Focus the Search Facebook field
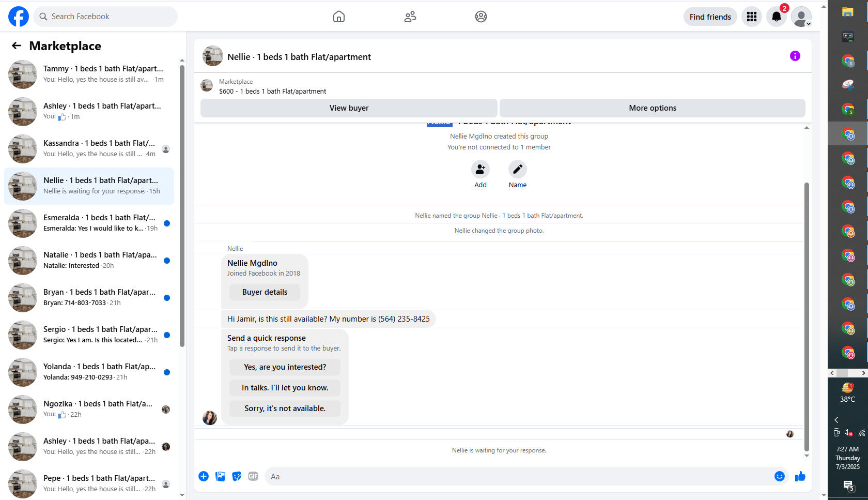Image resolution: width=868 pixels, height=500 pixels. (105, 17)
